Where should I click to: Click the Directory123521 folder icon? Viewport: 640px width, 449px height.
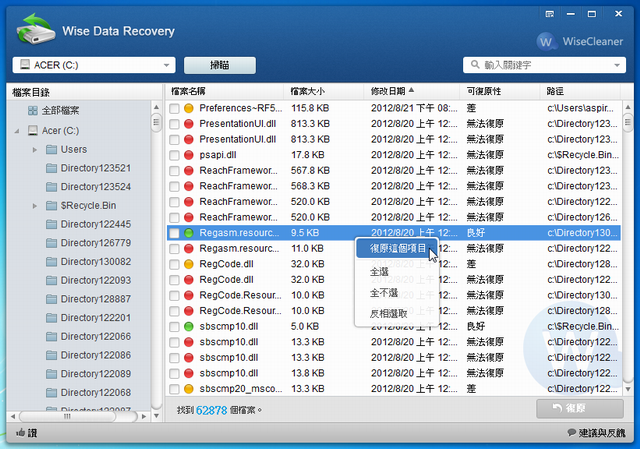pyautogui.click(x=51, y=168)
